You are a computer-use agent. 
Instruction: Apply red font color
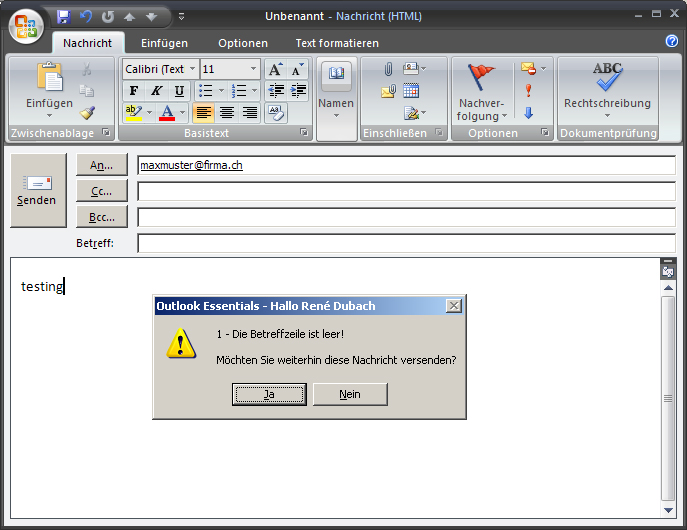pyautogui.click(x=167, y=113)
